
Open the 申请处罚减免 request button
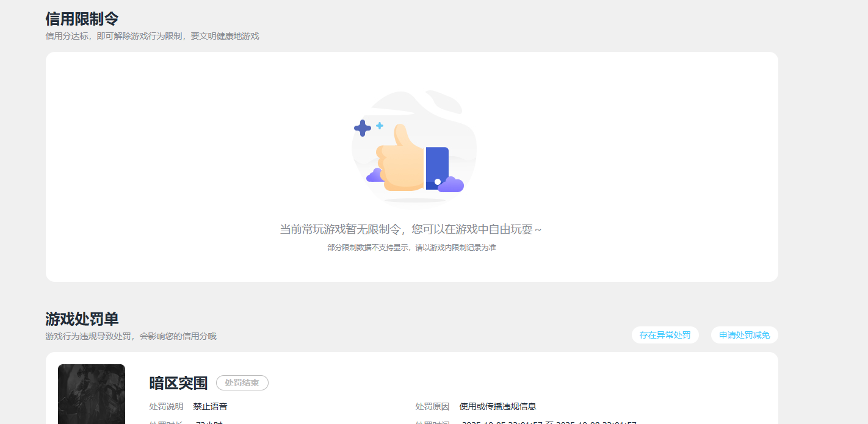pos(744,335)
